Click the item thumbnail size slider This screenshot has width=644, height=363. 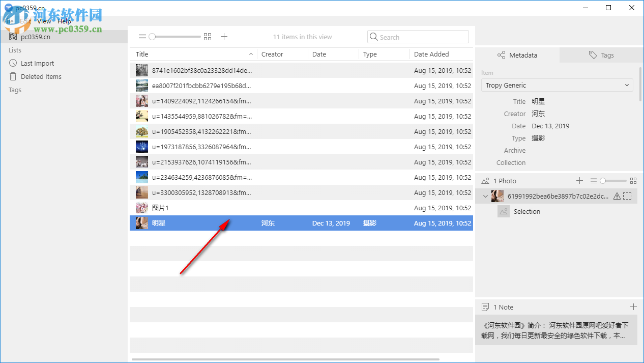click(x=175, y=37)
